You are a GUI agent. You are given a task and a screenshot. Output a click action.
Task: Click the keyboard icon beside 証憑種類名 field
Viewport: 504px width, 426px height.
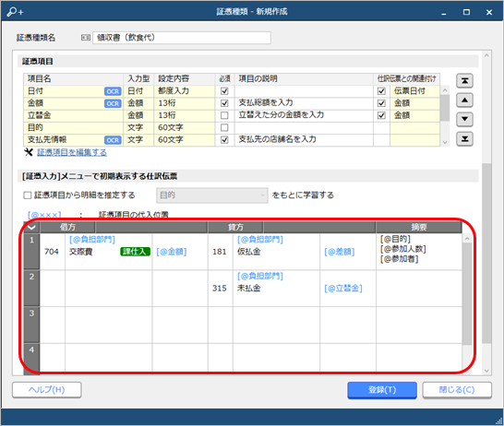point(86,38)
